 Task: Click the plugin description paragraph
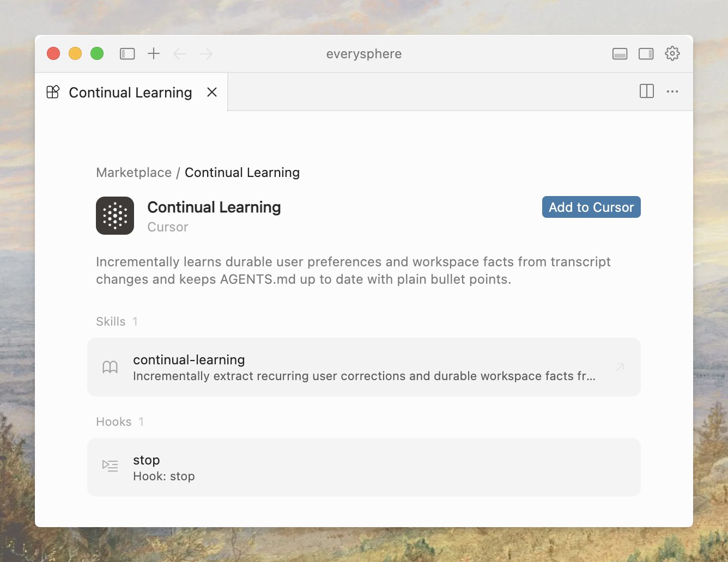click(353, 270)
